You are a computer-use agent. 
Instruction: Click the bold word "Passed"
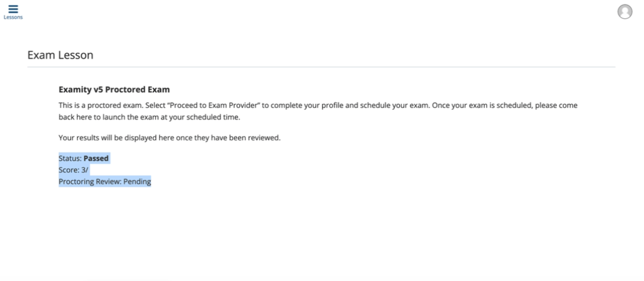96,158
